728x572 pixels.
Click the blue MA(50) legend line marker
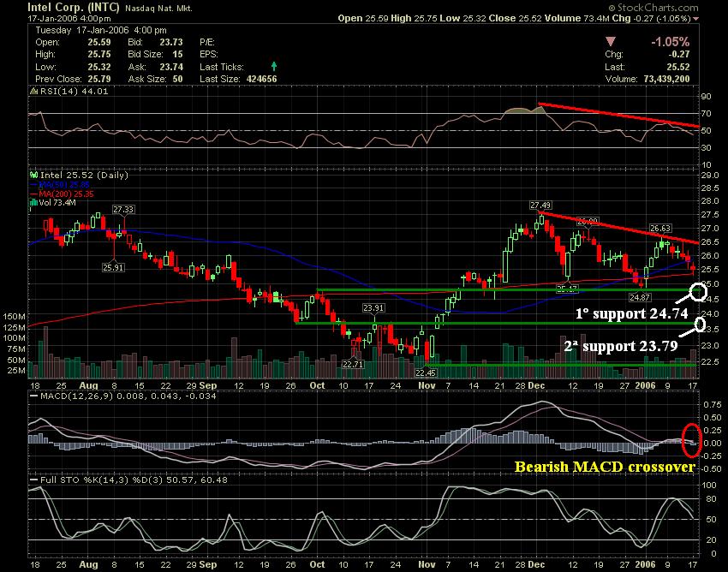pyautogui.click(x=33, y=185)
